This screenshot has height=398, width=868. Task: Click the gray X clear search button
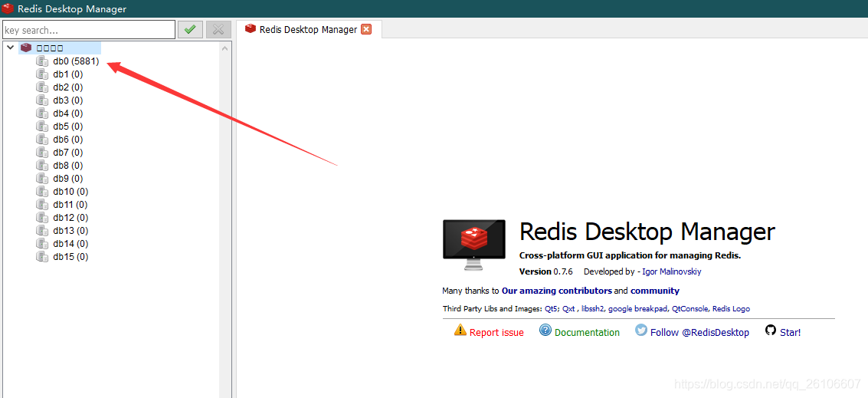click(218, 29)
